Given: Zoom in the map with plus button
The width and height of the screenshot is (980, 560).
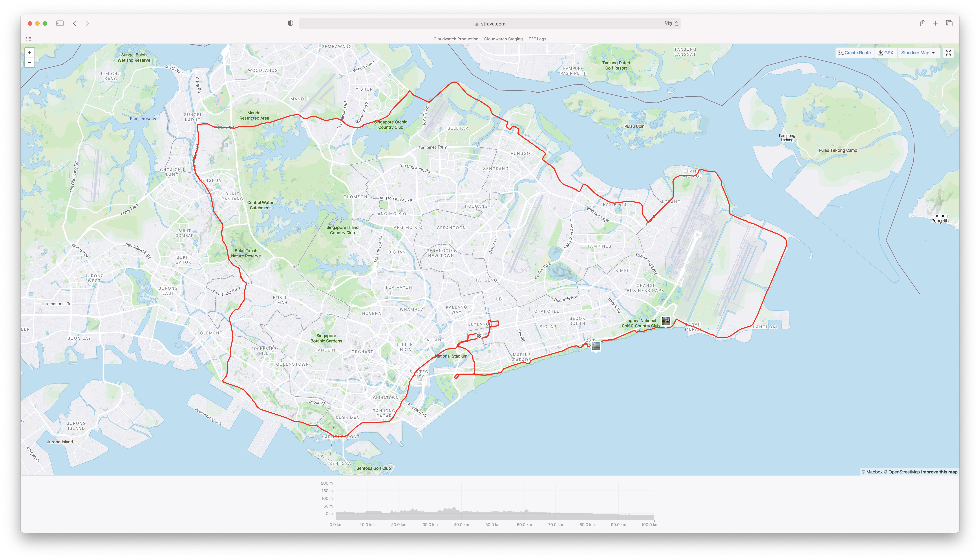Looking at the screenshot, I should 30,53.
